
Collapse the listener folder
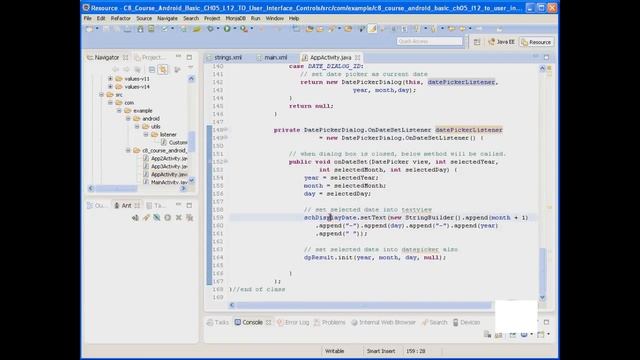[146, 135]
